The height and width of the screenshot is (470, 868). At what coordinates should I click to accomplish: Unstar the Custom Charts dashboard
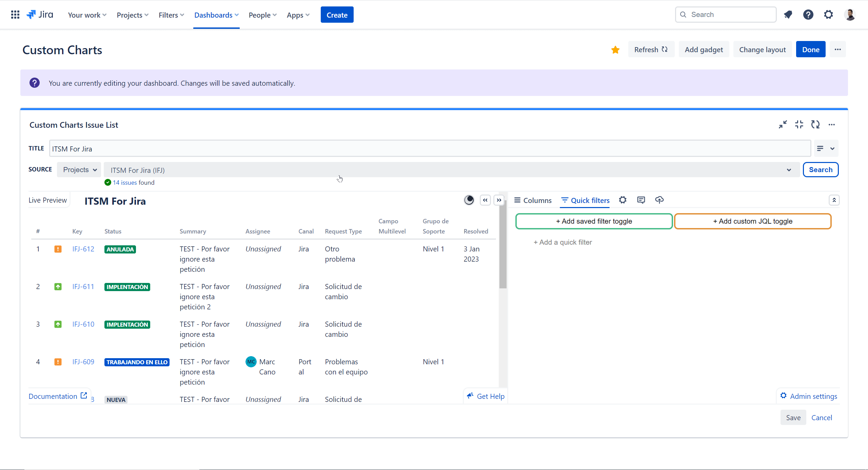(615, 50)
